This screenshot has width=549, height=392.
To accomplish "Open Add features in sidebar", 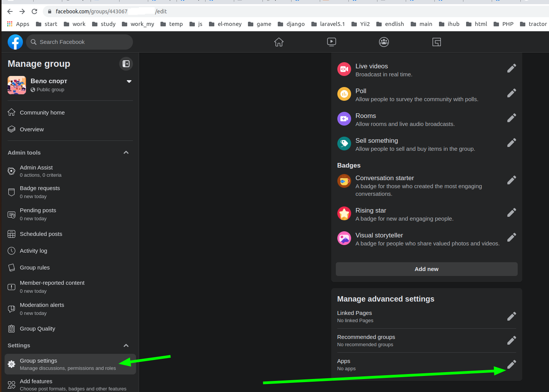I will [x=70, y=384].
